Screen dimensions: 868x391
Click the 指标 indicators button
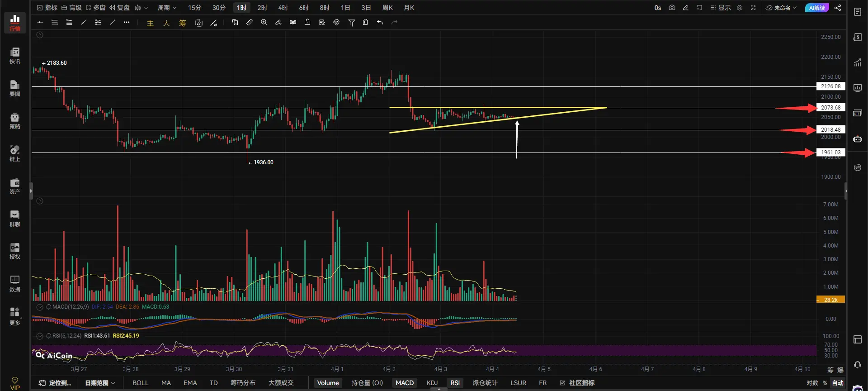click(x=47, y=8)
